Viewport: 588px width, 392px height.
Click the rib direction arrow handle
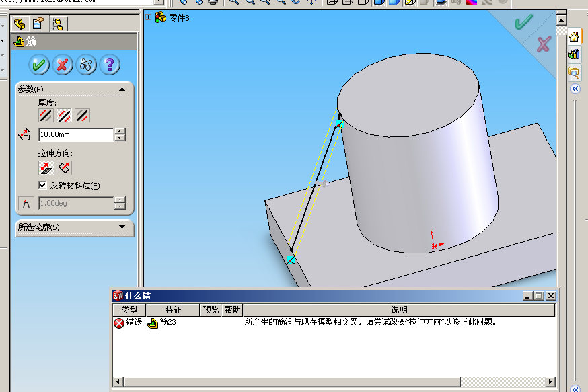pos(323,184)
